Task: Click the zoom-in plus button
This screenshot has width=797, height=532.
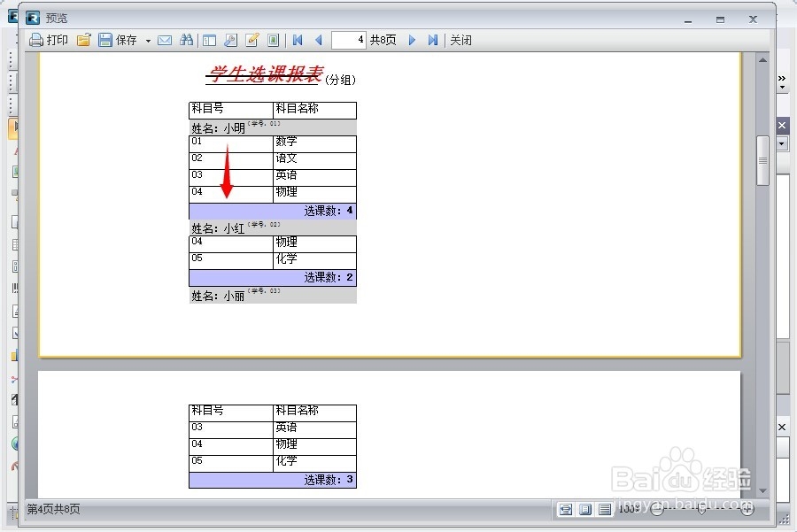Action: coord(747,509)
